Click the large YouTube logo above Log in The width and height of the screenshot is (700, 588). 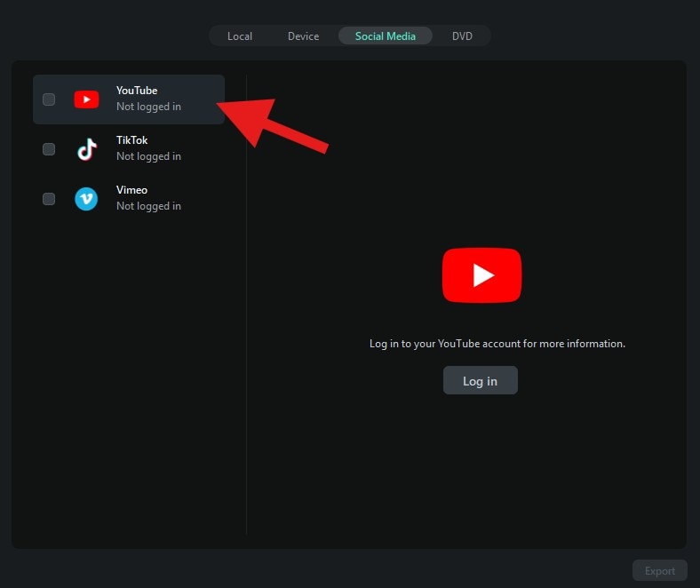(481, 275)
